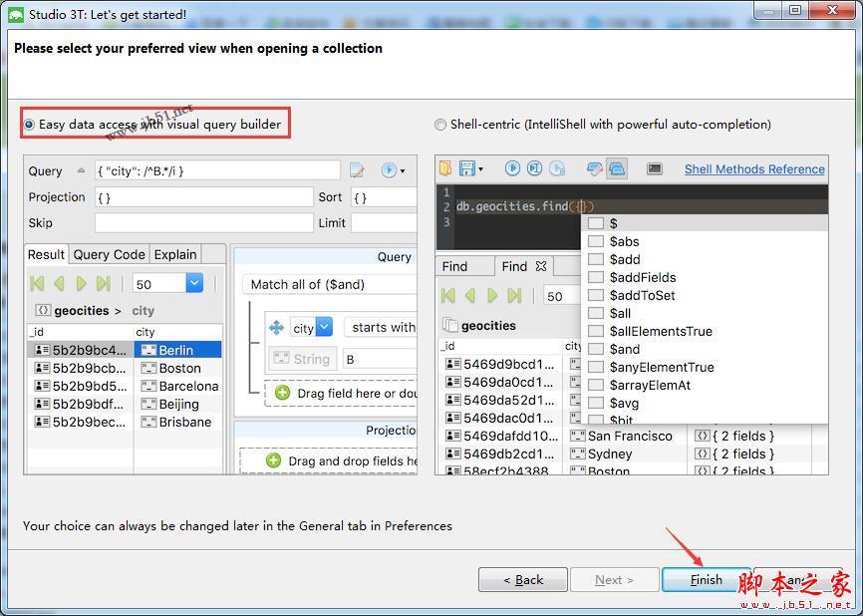Click green plus next to Drag field here

click(282, 393)
